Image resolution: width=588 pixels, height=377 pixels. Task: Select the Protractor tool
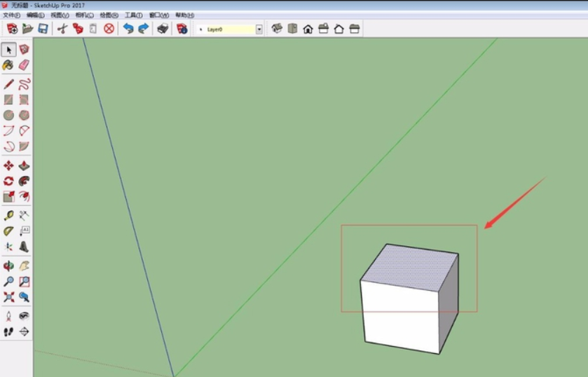(8, 231)
